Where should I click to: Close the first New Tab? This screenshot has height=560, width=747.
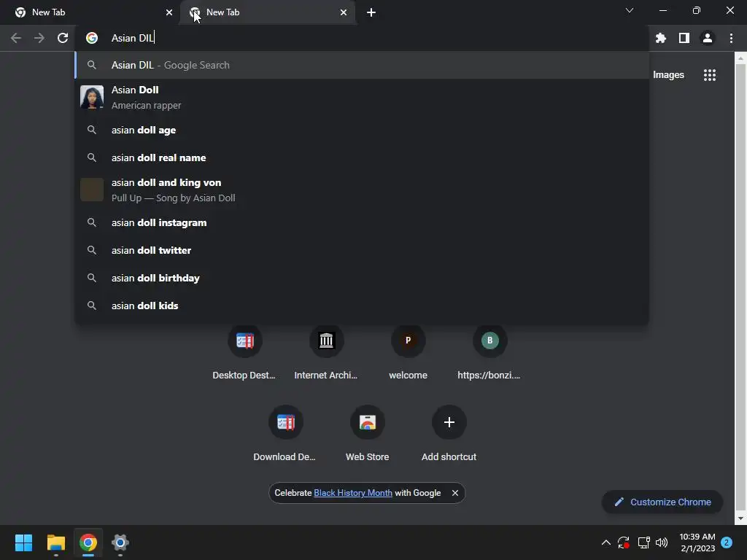tap(169, 12)
